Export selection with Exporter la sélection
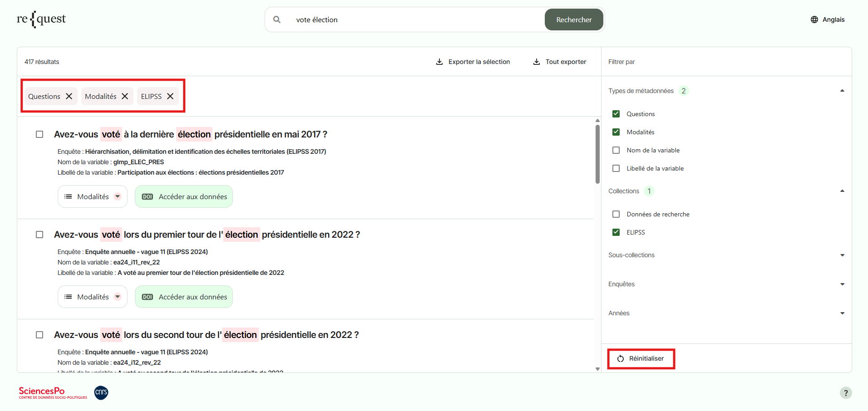This screenshot has width=868, height=411. click(473, 62)
